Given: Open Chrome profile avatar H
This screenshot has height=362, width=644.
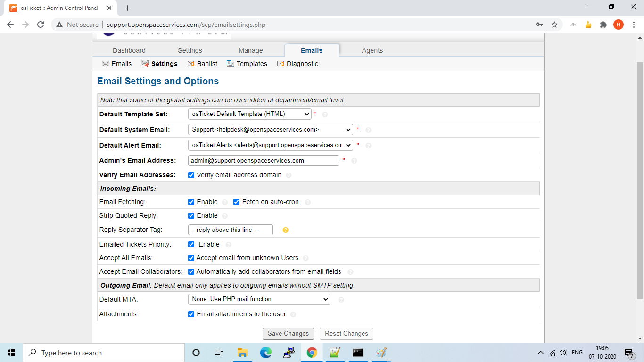Looking at the screenshot, I should (618, 25).
